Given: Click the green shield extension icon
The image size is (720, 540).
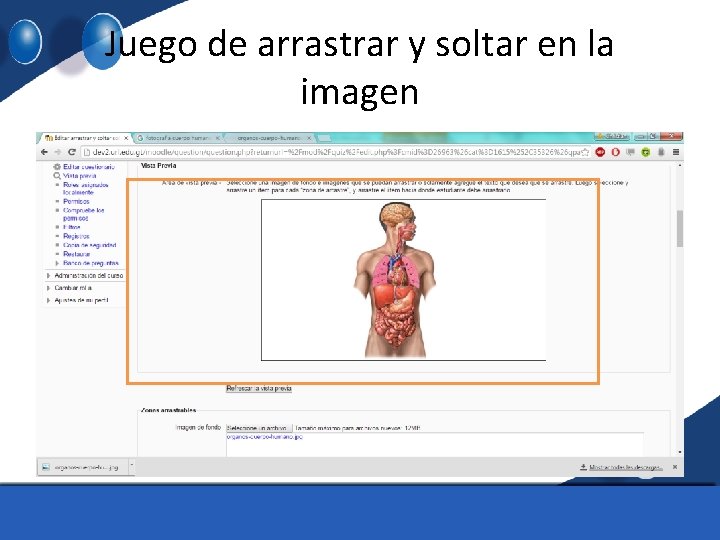Looking at the screenshot, I should [x=646, y=152].
